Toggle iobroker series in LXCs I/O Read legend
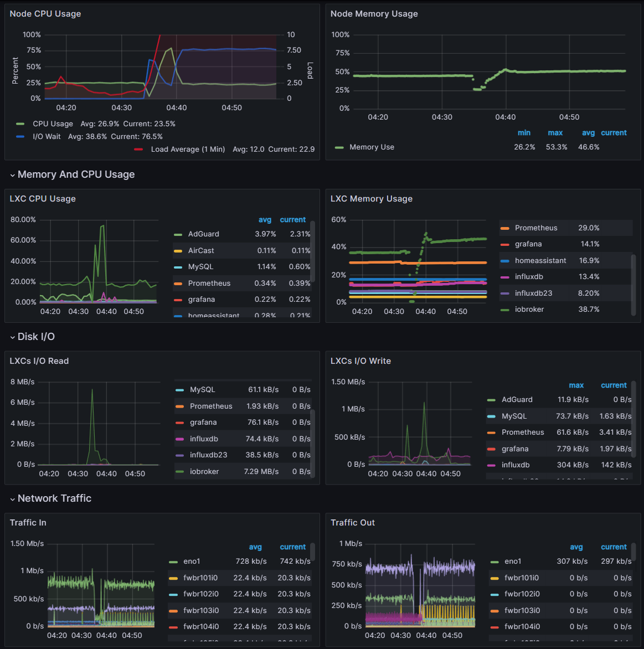Viewport: 644px width, 649px height. [x=204, y=472]
